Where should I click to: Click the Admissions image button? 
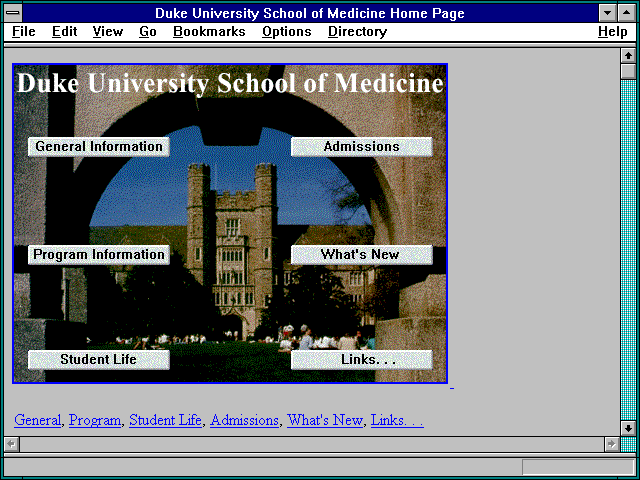[x=362, y=147]
